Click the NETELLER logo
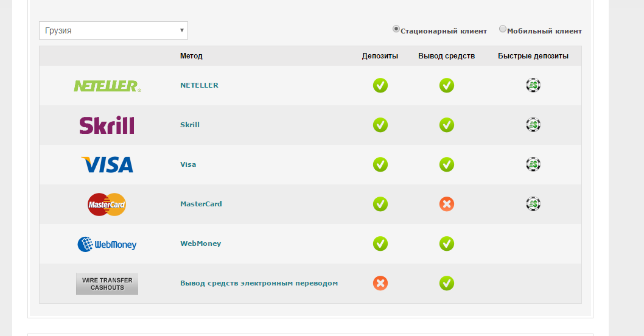This screenshot has height=336, width=644. point(107,86)
